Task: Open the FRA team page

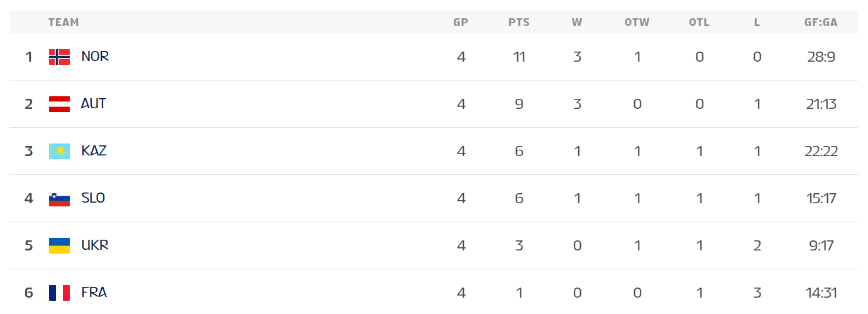Action: tap(94, 293)
